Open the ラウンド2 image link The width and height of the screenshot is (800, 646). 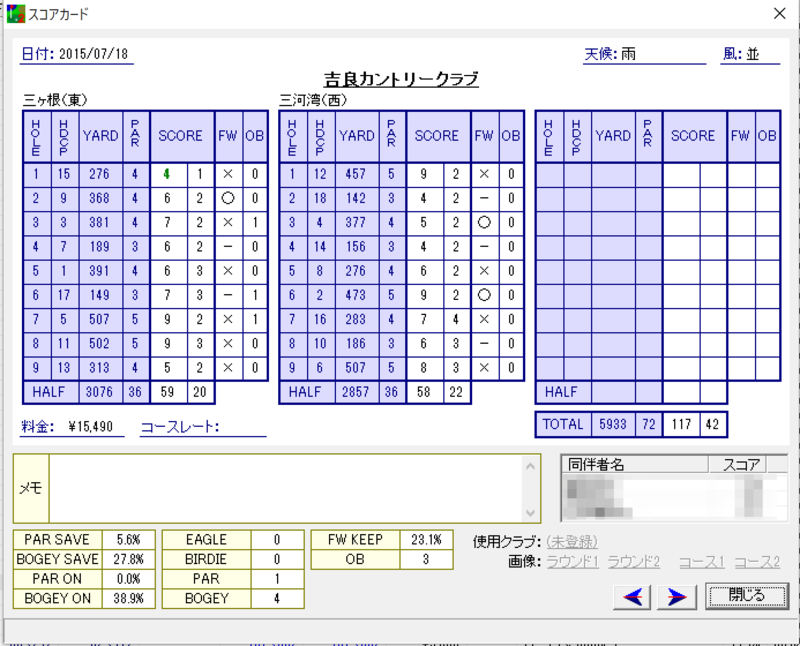[634, 562]
